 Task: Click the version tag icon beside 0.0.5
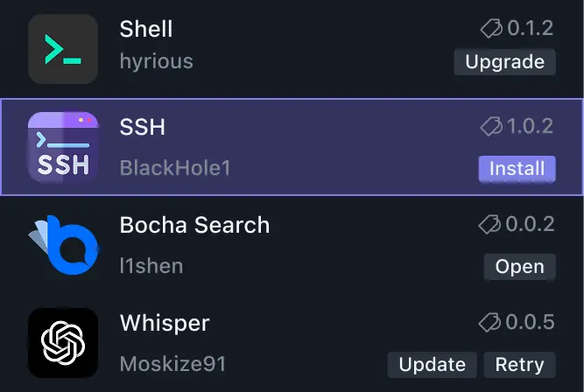(x=491, y=323)
